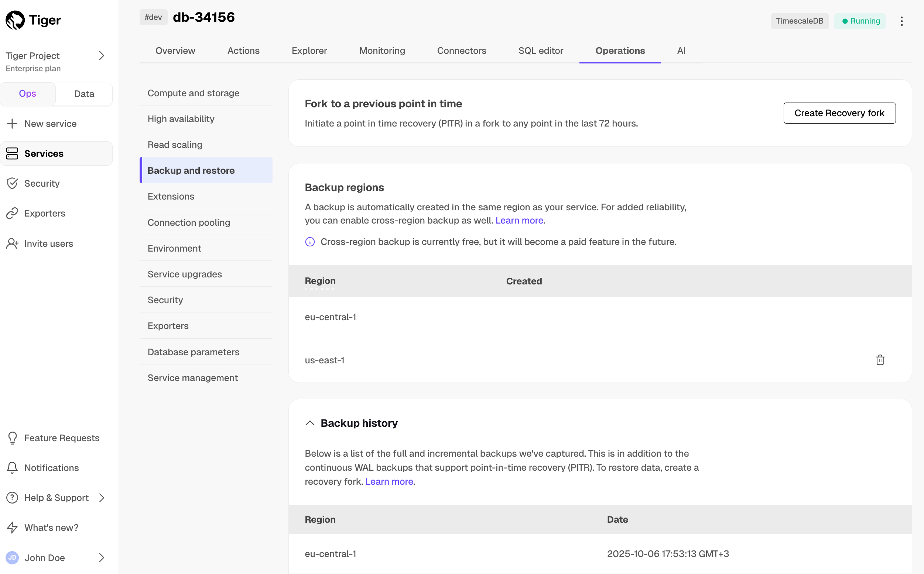Viewport: 924px width, 574px height.
Task: Click the Notifications bell icon
Action: (12, 467)
